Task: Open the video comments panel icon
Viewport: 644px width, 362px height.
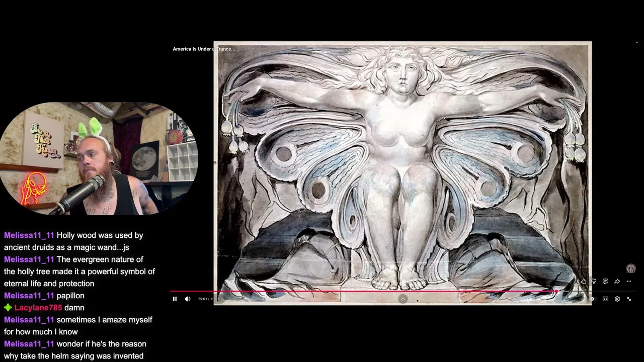Action: point(605,282)
